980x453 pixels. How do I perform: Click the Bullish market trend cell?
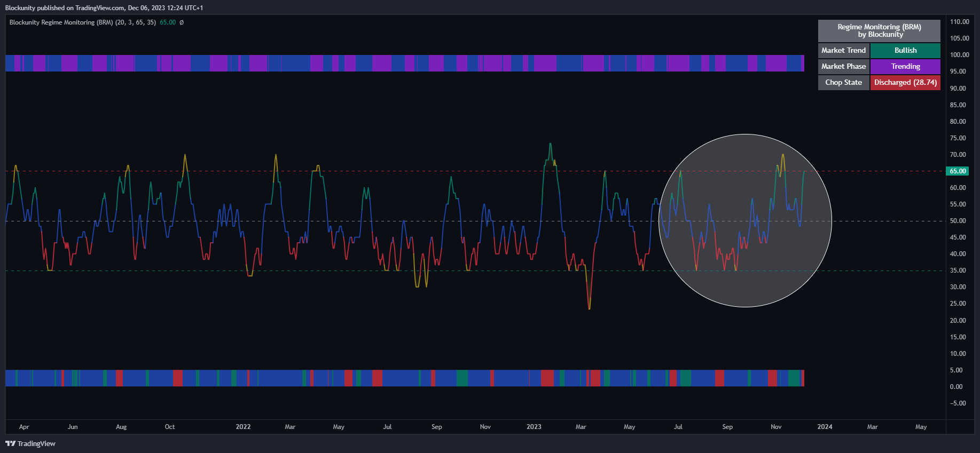[x=905, y=51]
